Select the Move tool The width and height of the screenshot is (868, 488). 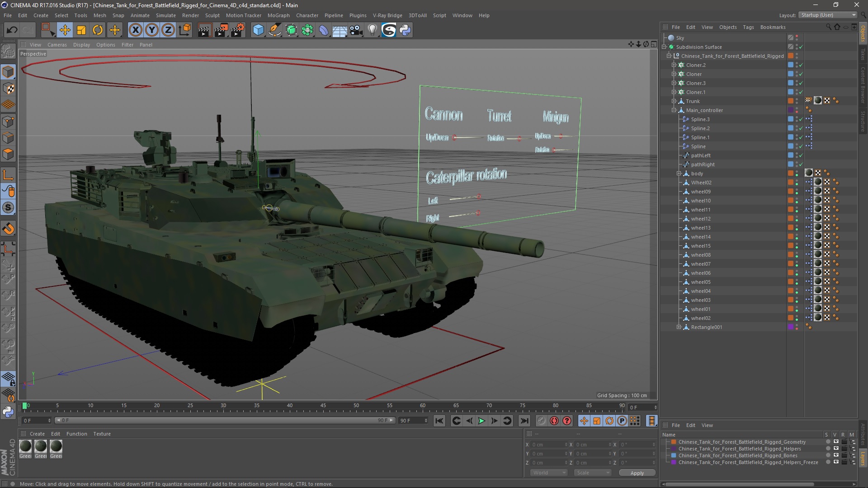point(65,30)
